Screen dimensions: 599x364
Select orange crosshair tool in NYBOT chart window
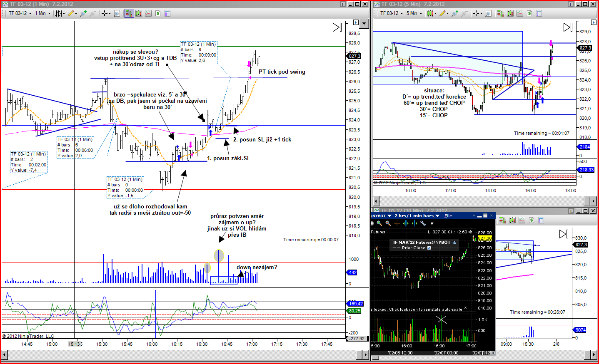397,223
